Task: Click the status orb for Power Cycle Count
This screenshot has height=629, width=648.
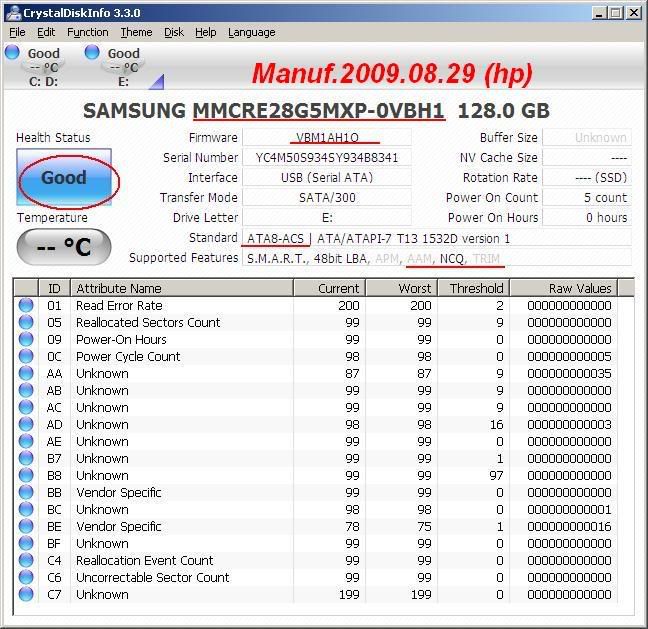Action: tap(26, 356)
